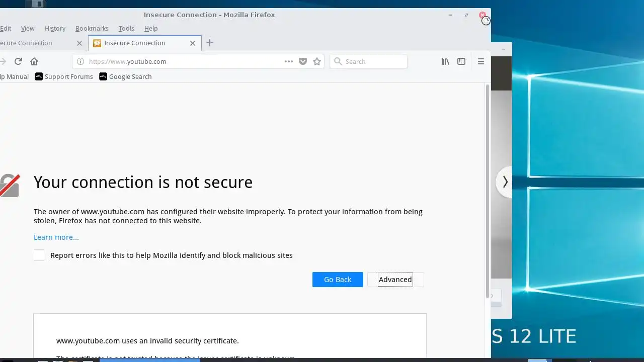
Task: Open the Edit menu
Action: tap(6, 28)
